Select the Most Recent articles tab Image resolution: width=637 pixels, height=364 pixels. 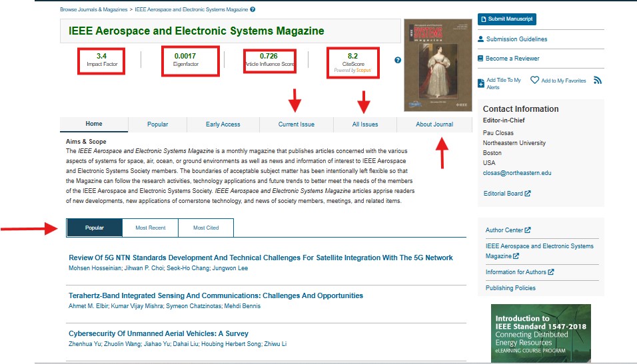click(151, 228)
